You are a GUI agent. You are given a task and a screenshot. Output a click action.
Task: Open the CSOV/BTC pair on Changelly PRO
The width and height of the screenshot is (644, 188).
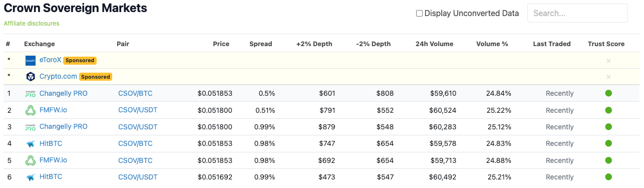135,93
